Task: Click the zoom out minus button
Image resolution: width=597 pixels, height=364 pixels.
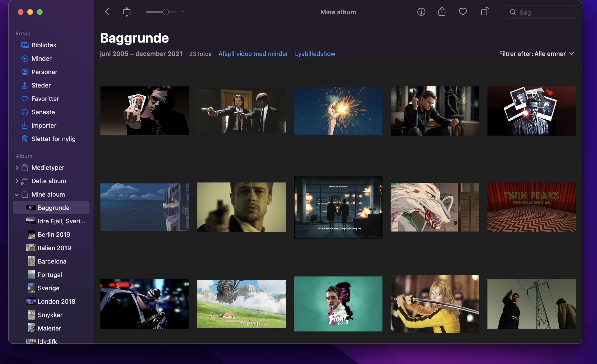Action: coord(141,12)
